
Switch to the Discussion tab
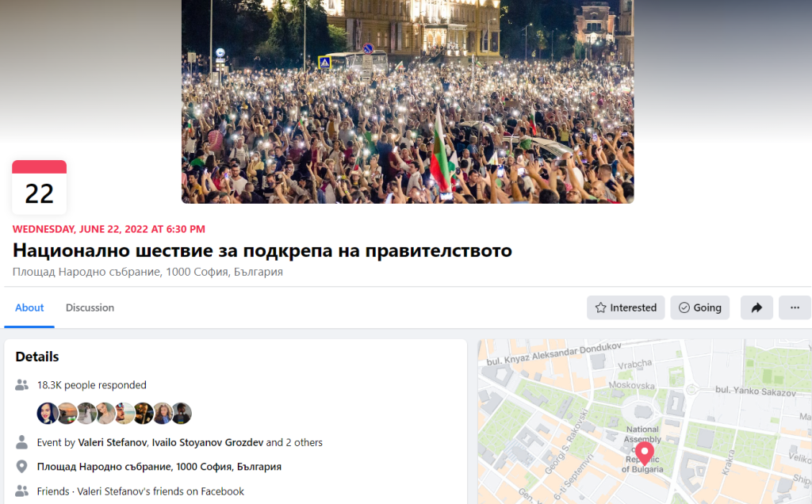coord(90,308)
